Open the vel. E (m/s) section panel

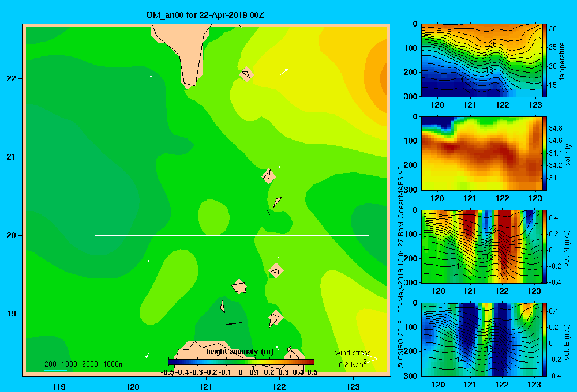pyautogui.click(x=481, y=340)
